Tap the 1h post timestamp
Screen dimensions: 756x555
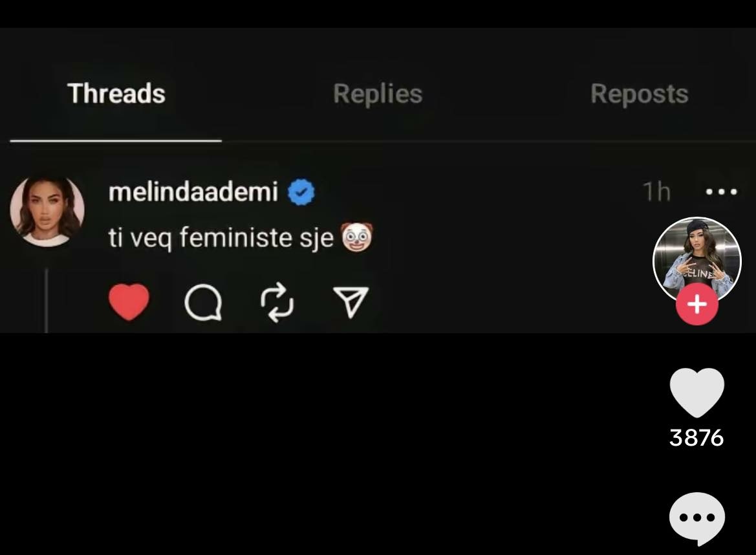coord(656,192)
